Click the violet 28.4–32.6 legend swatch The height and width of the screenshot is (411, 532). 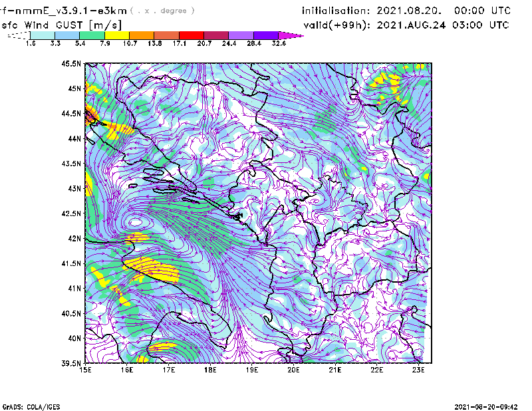click(266, 35)
